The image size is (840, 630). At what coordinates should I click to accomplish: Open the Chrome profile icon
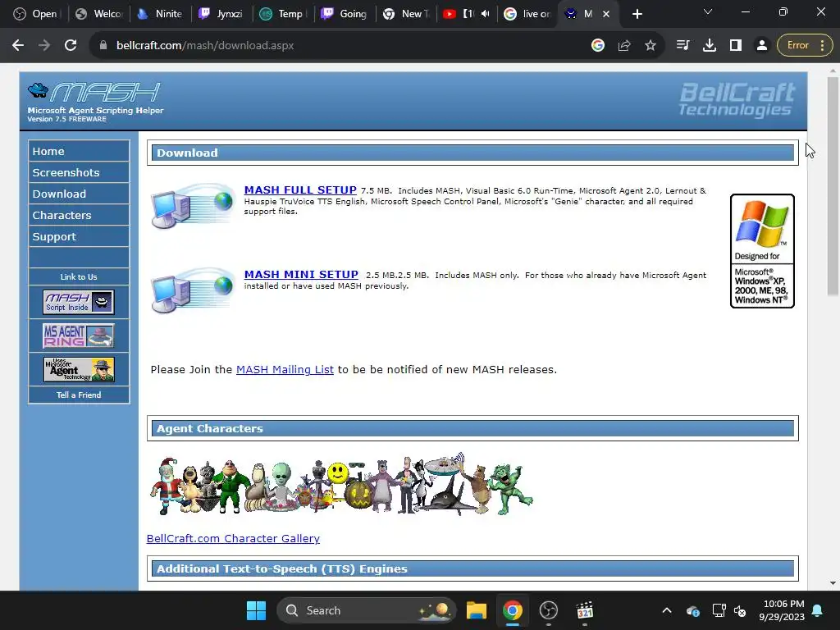762,46
